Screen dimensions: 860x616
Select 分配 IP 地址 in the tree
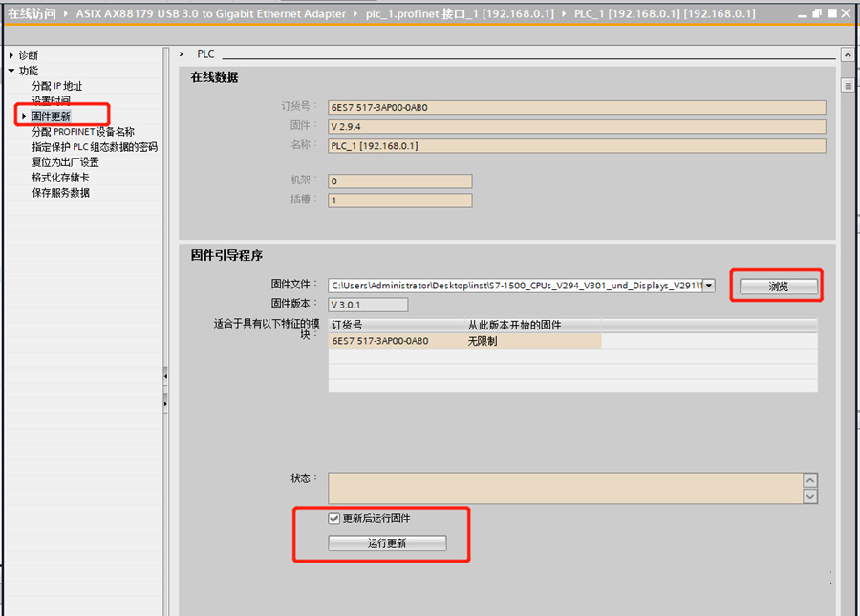[x=56, y=86]
